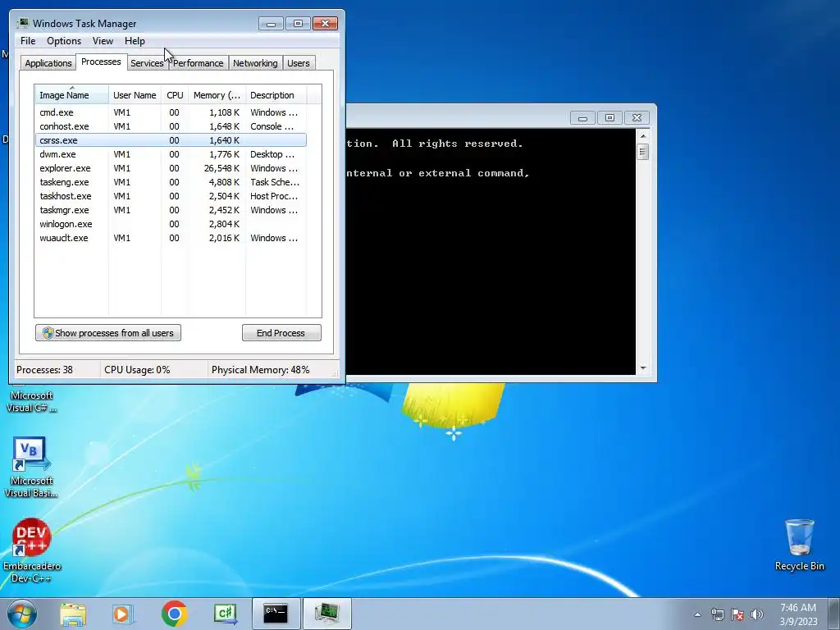Screen dimensions: 840x630
Task: Open Google Chrome from the taskbar
Action: 174,614
